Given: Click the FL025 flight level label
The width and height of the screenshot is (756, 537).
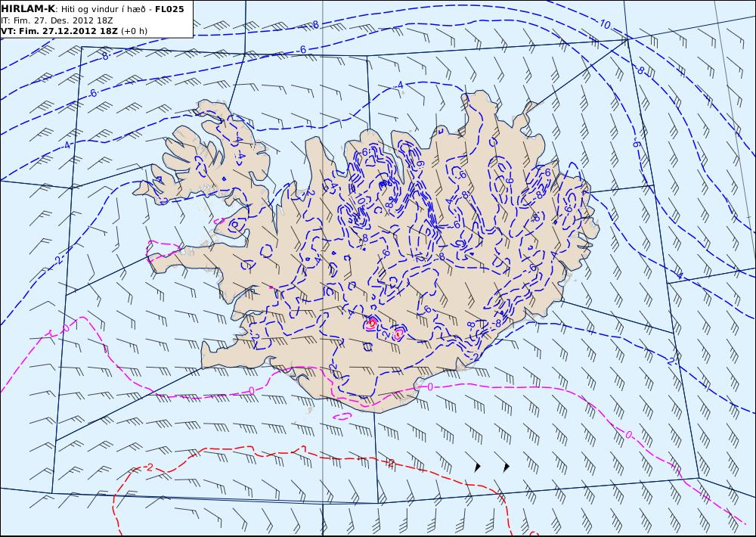Looking at the screenshot, I should pyautogui.click(x=169, y=9).
